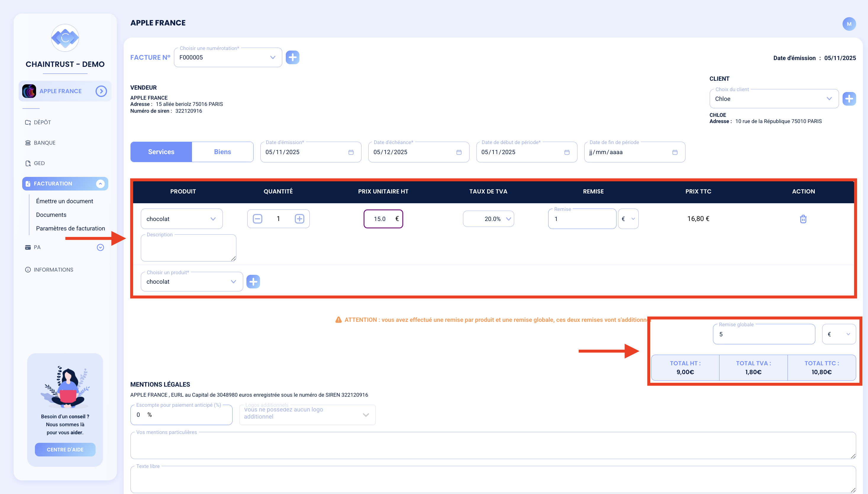Image resolution: width=868 pixels, height=494 pixels.
Task: Open the user profile avatar M
Action: pyautogui.click(x=849, y=24)
